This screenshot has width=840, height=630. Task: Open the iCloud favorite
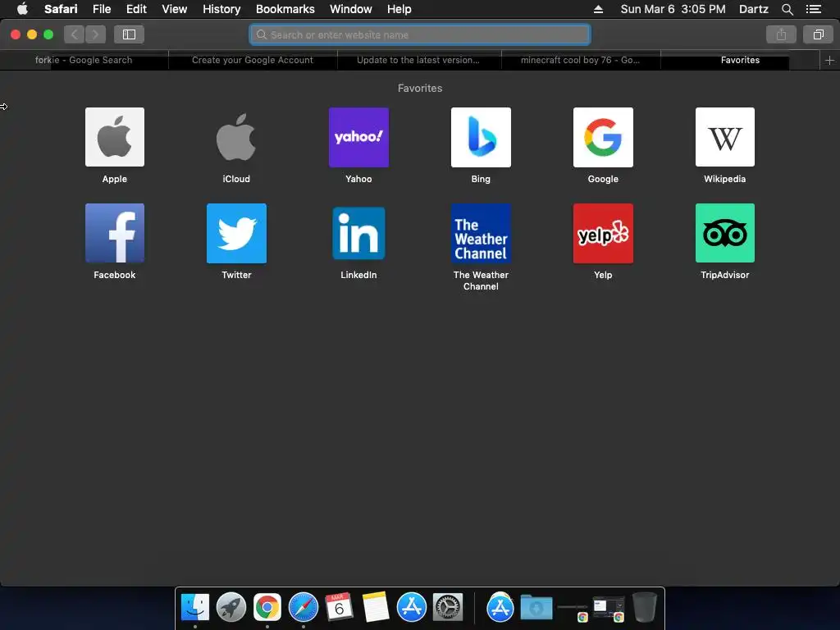coord(236,137)
